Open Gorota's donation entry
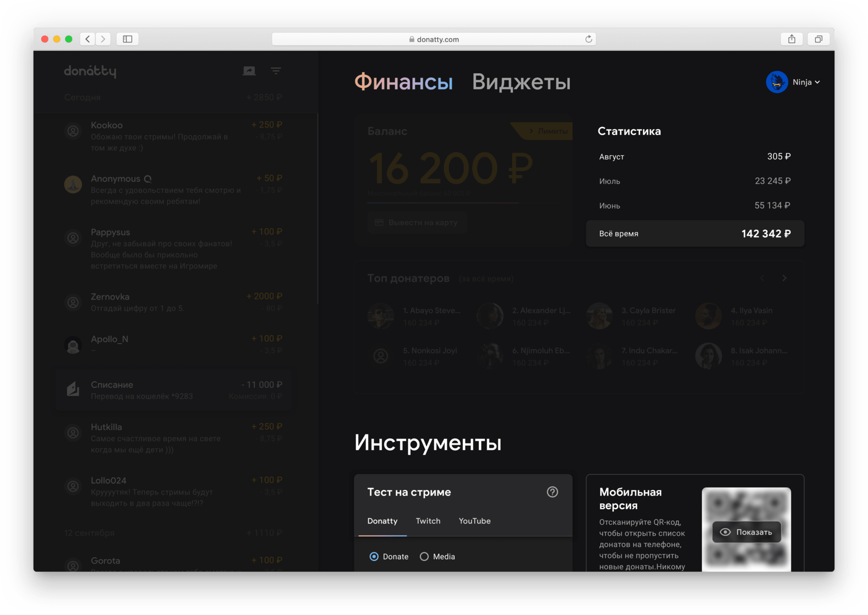The width and height of the screenshot is (868, 615). [173, 563]
